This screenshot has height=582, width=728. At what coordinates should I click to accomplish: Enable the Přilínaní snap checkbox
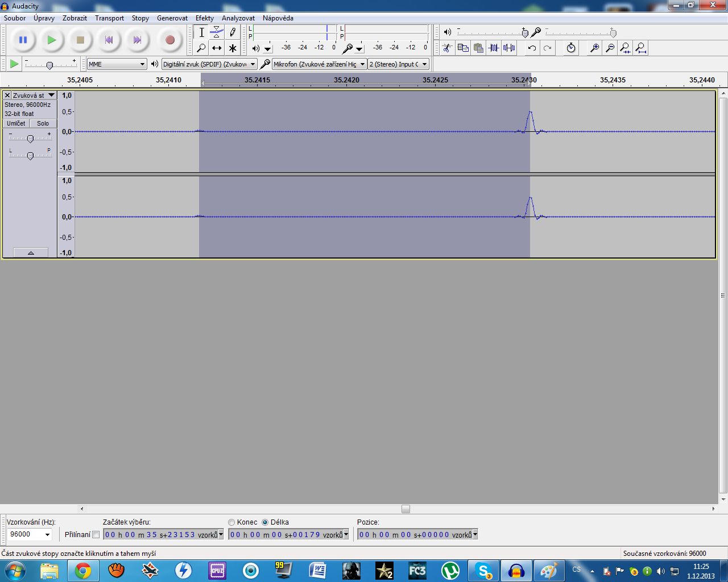96,534
